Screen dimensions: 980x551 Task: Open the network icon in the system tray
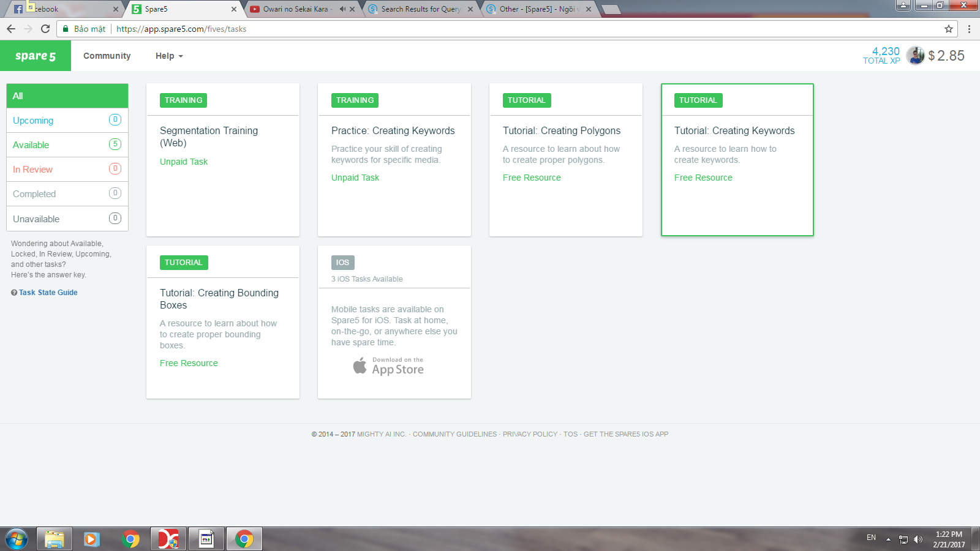[903, 539]
